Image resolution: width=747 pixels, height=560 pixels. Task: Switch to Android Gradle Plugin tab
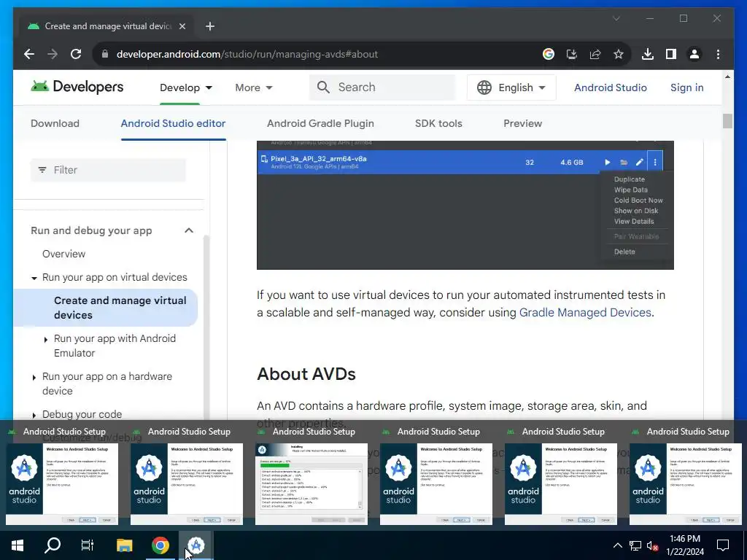(320, 123)
